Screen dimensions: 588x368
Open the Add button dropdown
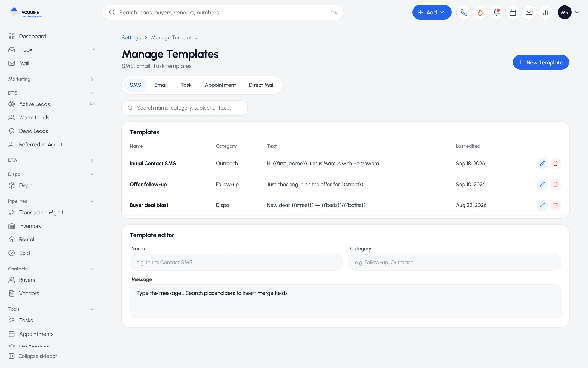pos(432,12)
